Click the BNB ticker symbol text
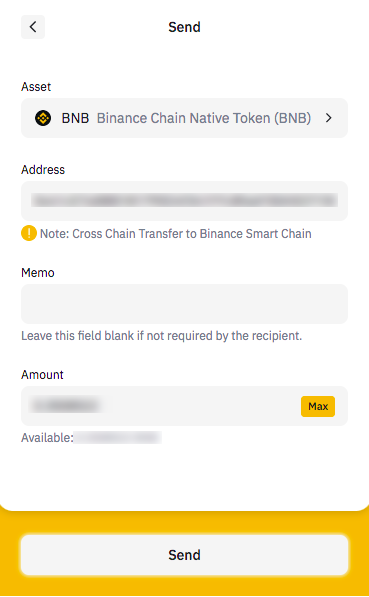The height and width of the screenshot is (597, 369). pos(75,118)
